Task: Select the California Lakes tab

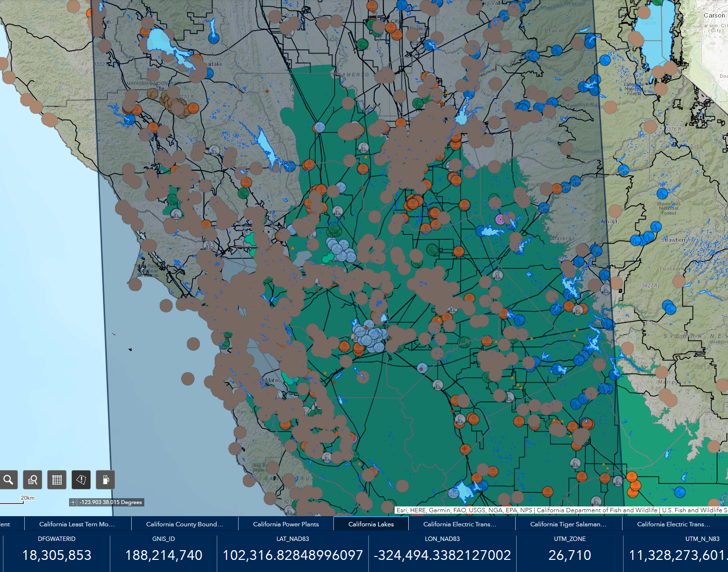Action: [371, 524]
